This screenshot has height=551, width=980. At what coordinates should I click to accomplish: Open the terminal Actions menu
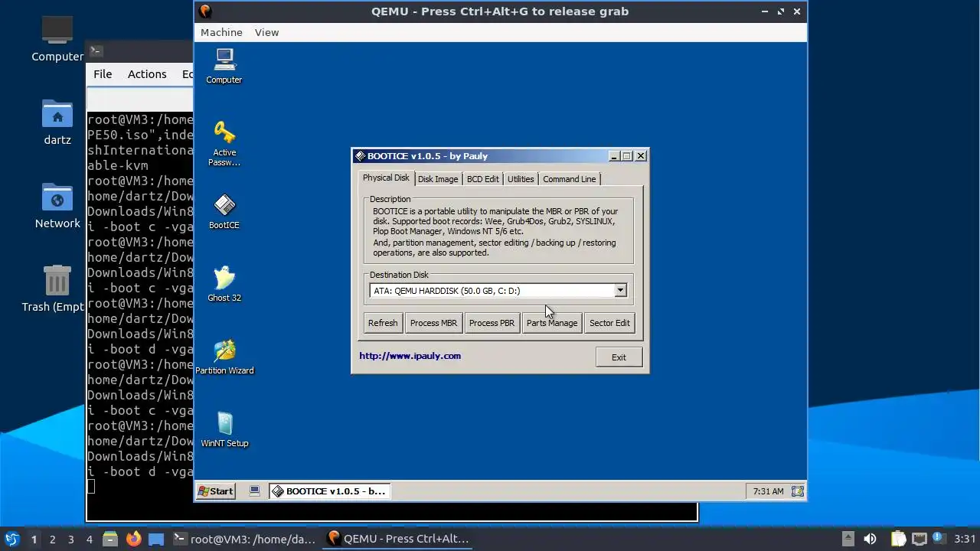tap(147, 74)
